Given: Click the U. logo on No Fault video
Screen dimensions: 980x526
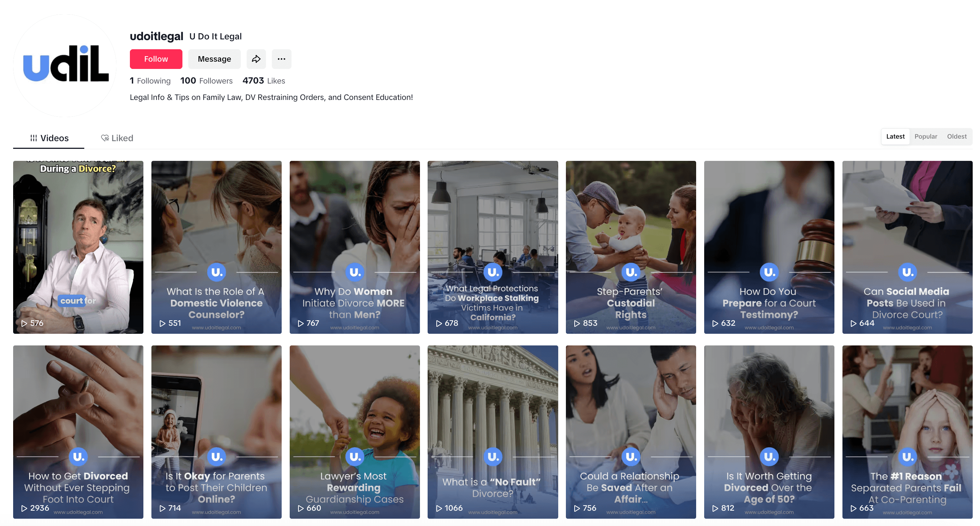Looking at the screenshot, I should tap(493, 456).
